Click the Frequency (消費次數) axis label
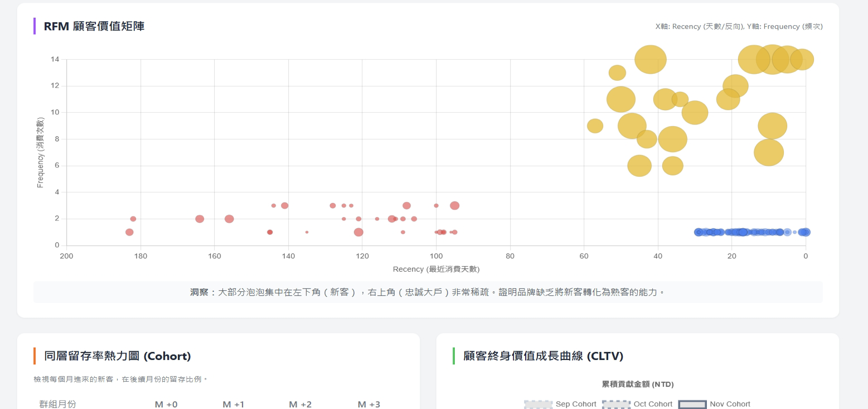Viewport: 868px width, 409px height. click(40, 152)
